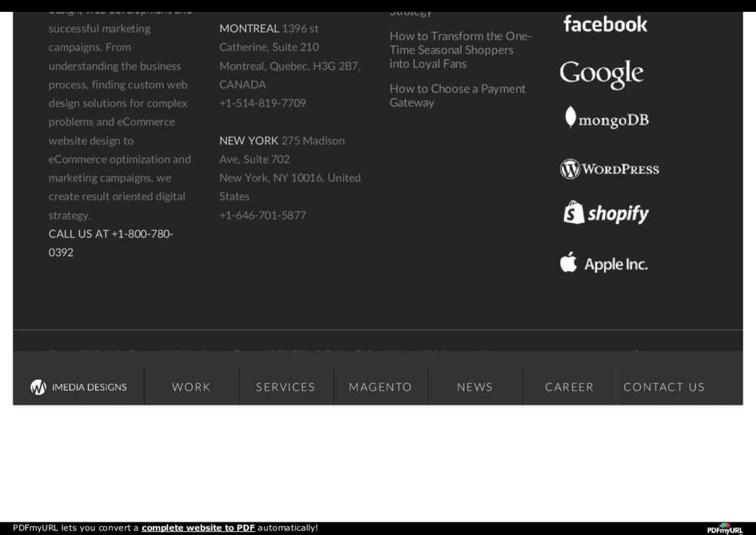Click New York phone number +1-646-701-5877
Image resolution: width=756 pixels, height=535 pixels.
[x=263, y=215]
